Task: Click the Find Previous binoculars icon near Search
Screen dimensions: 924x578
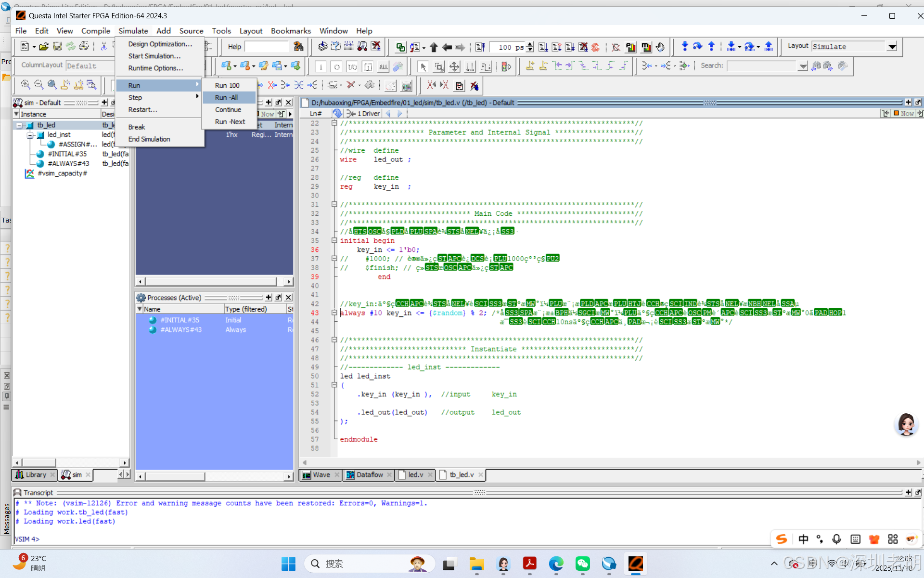Action: click(x=816, y=66)
